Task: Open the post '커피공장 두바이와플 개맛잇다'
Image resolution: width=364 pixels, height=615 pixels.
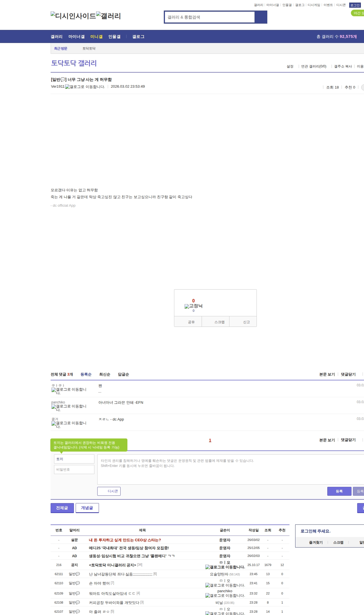Action: point(114,602)
